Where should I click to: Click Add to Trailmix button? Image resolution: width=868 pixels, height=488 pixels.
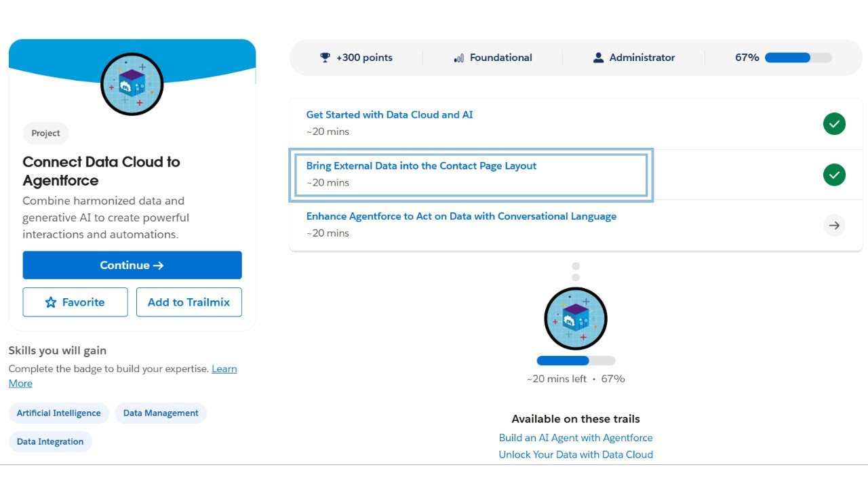(189, 302)
